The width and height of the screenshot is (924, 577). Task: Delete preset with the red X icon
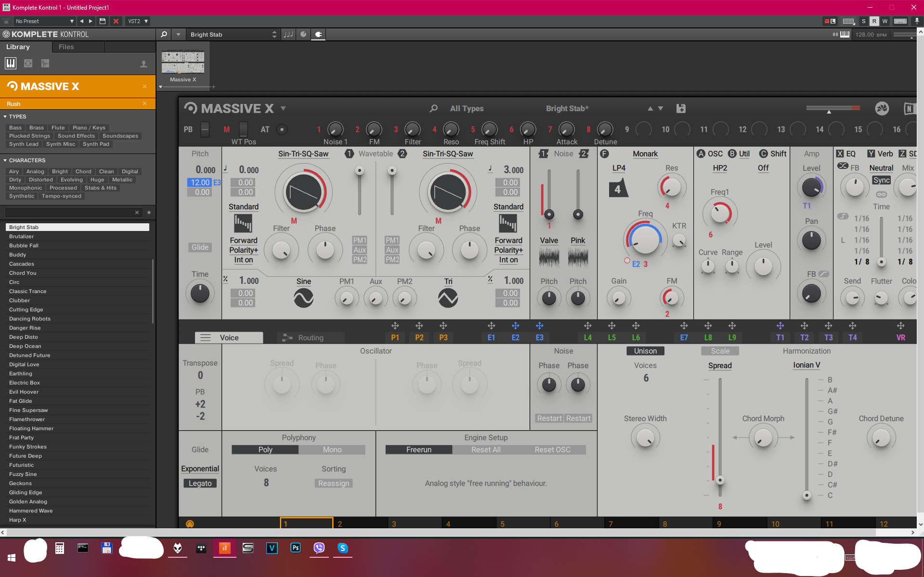tap(116, 21)
